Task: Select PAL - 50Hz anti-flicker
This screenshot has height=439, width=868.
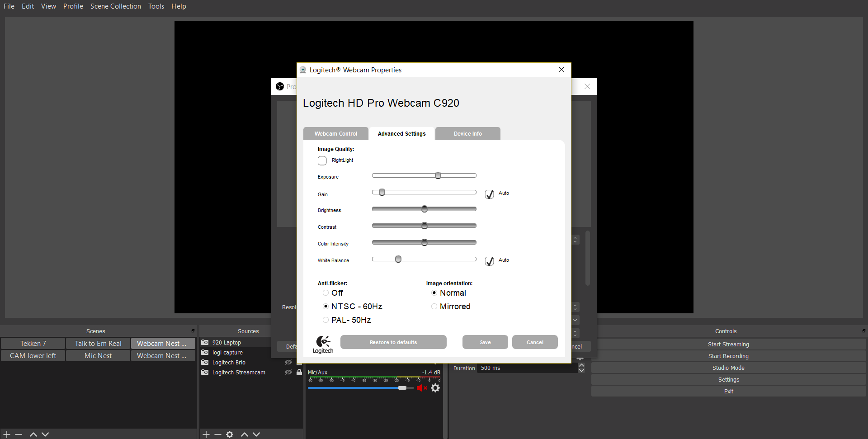Action: (325, 320)
